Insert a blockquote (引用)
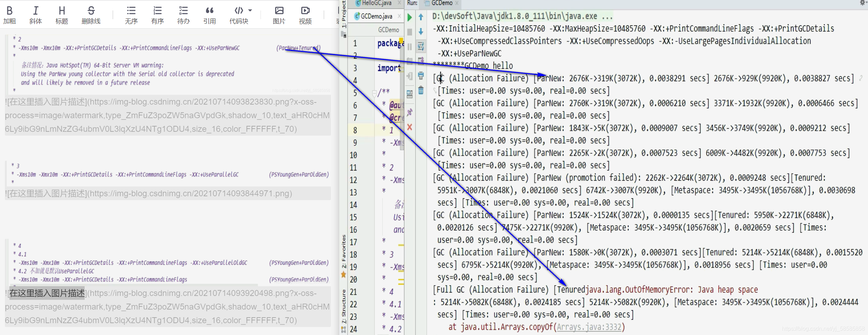Viewport: 868px width, 335px height. click(210, 15)
